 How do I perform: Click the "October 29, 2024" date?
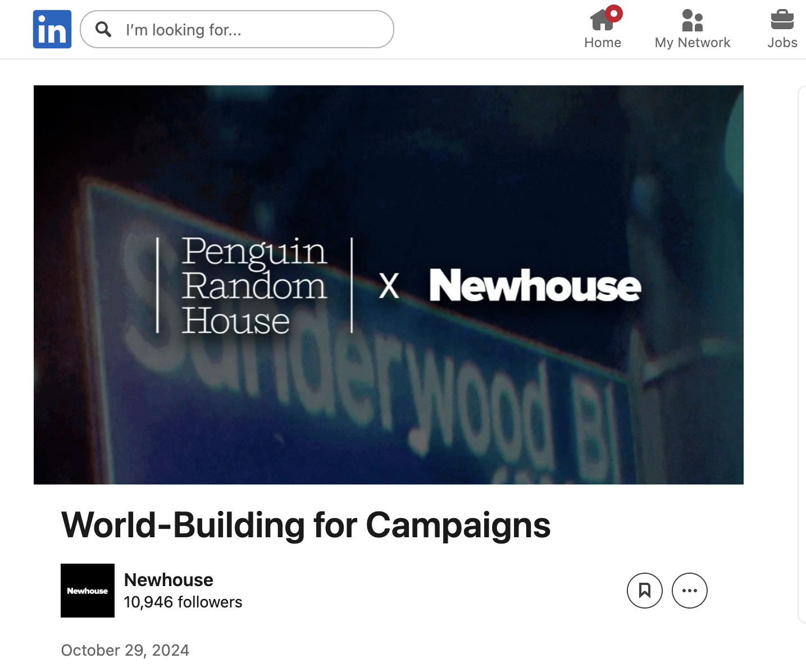(125, 650)
